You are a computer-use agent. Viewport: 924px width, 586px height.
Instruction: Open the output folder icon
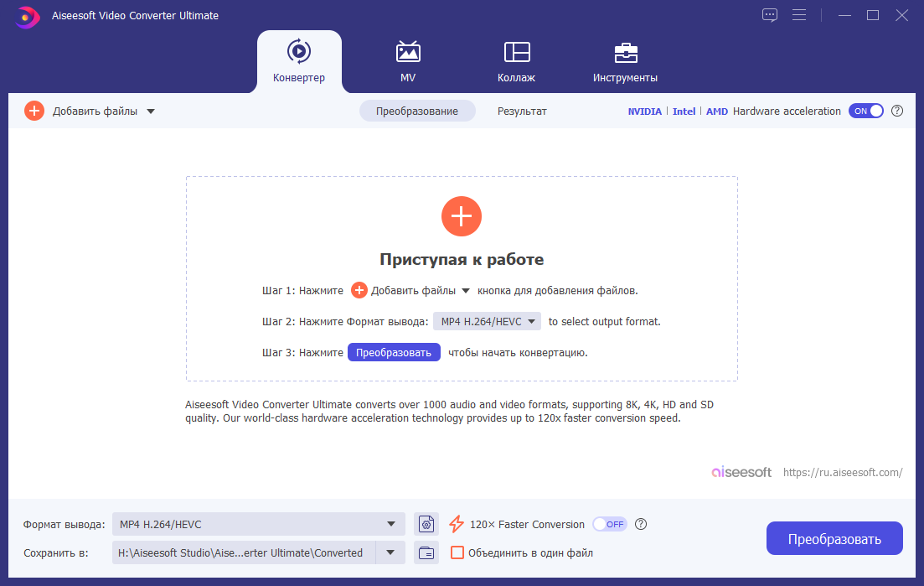point(426,553)
